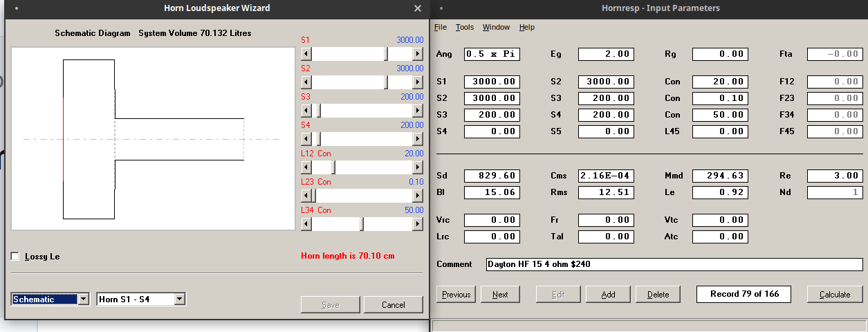Click the Horn length is 70.10 cm text
Image resolution: width=868 pixels, height=332 pixels.
(x=348, y=256)
